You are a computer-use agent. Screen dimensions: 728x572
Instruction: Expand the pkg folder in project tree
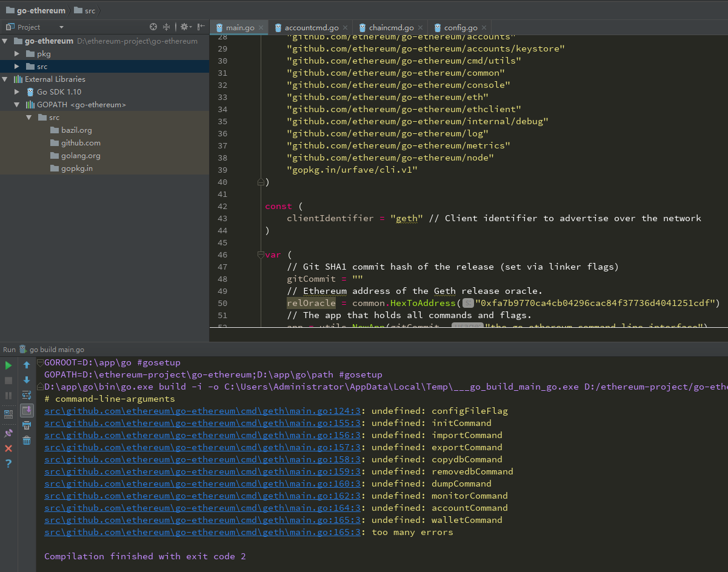[18, 54]
